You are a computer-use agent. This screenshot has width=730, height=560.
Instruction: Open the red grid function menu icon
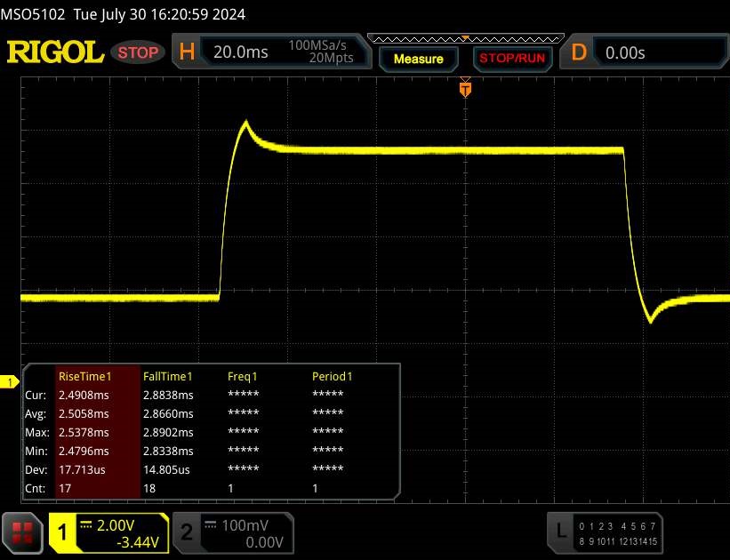click(x=22, y=533)
